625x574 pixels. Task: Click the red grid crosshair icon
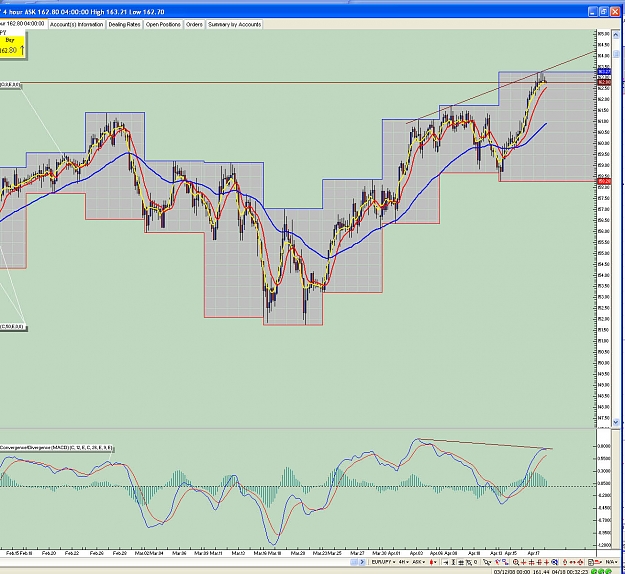(531, 562)
